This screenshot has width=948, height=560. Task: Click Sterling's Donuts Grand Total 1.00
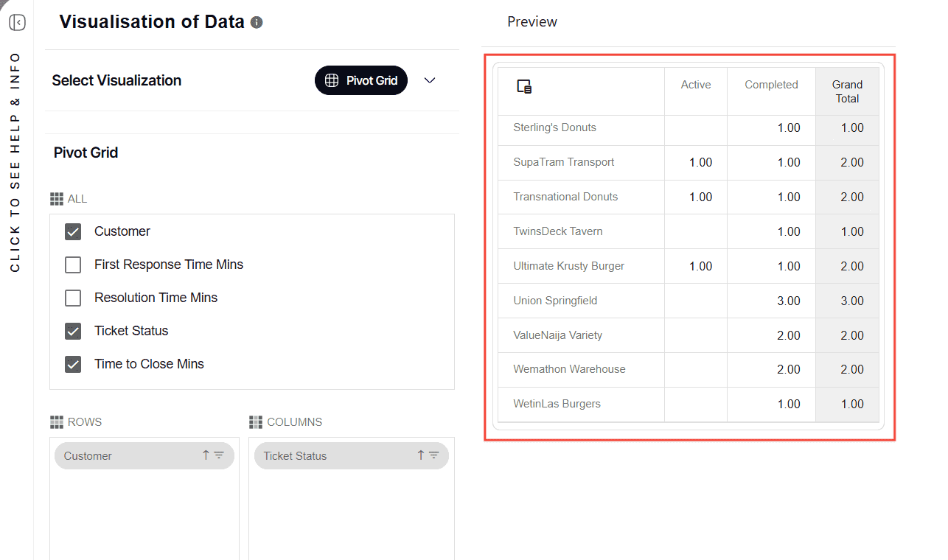pyautogui.click(x=852, y=127)
